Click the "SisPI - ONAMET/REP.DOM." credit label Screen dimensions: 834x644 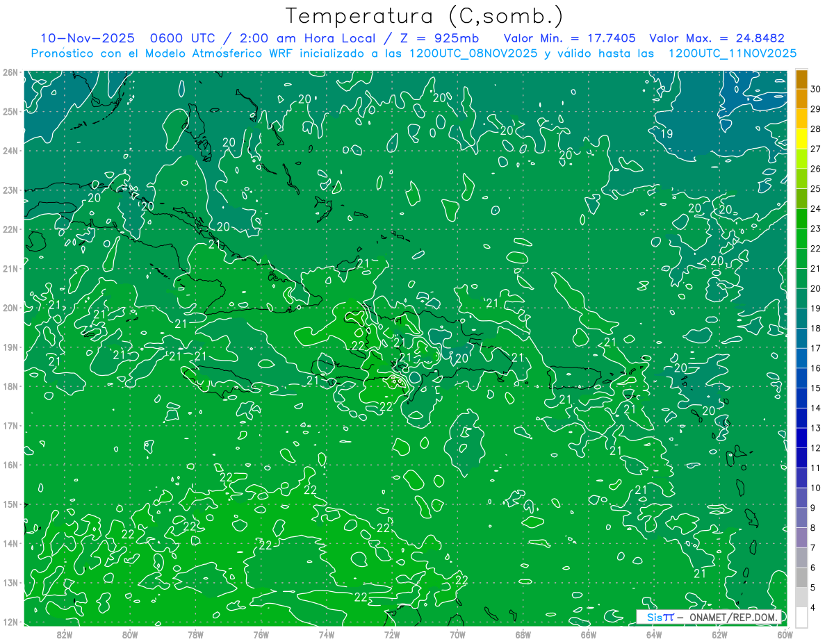tap(710, 617)
